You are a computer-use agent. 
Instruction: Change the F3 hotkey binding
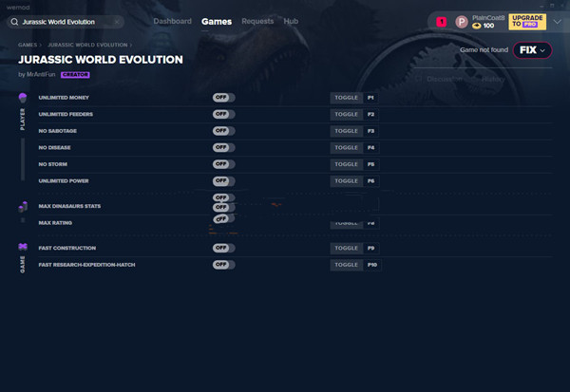pos(370,131)
